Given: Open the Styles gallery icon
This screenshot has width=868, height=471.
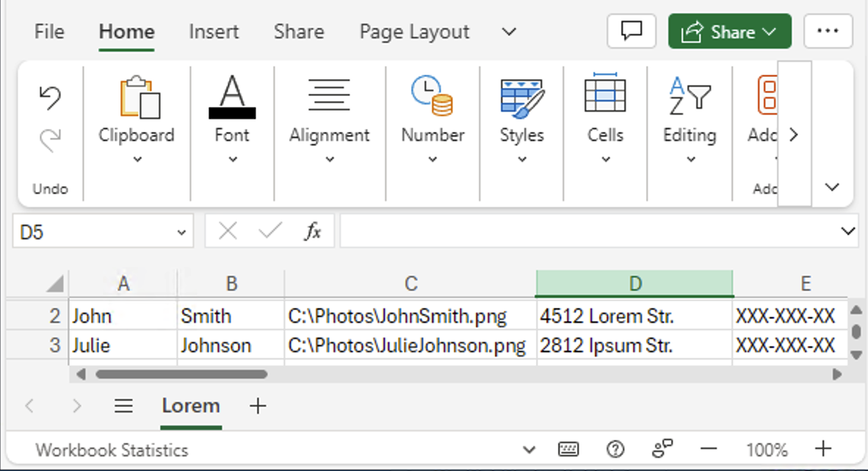Looking at the screenshot, I should pyautogui.click(x=521, y=99).
